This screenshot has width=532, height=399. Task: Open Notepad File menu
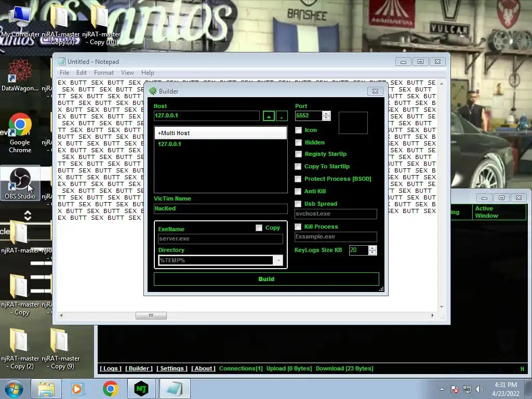click(x=64, y=73)
